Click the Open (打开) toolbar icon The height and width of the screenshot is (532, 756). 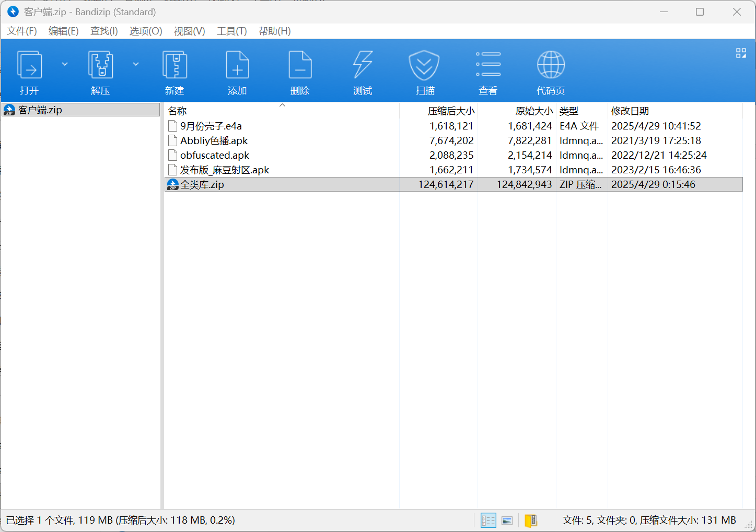pos(30,66)
